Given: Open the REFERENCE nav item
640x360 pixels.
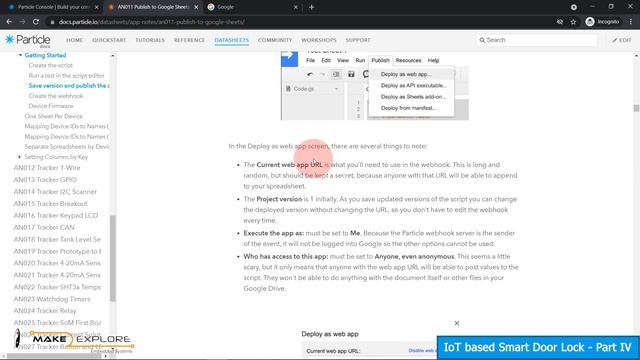Looking at the screenshot, I should (x=189, y=40).
